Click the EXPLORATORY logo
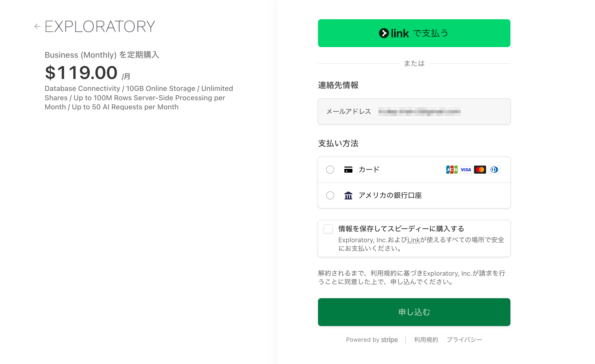This screenshot has width=595, height=364. [x=100, y=26]
